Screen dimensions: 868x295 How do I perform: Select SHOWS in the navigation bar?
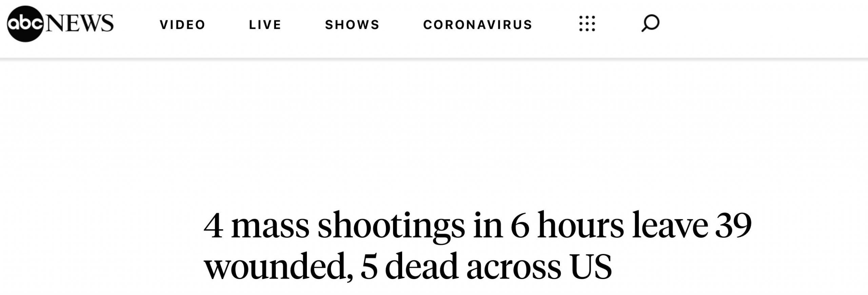(352, 24)
